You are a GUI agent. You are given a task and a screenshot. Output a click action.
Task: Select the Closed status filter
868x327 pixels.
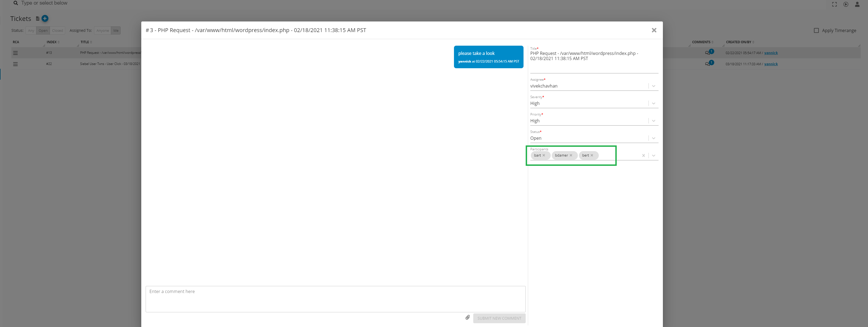57,30
